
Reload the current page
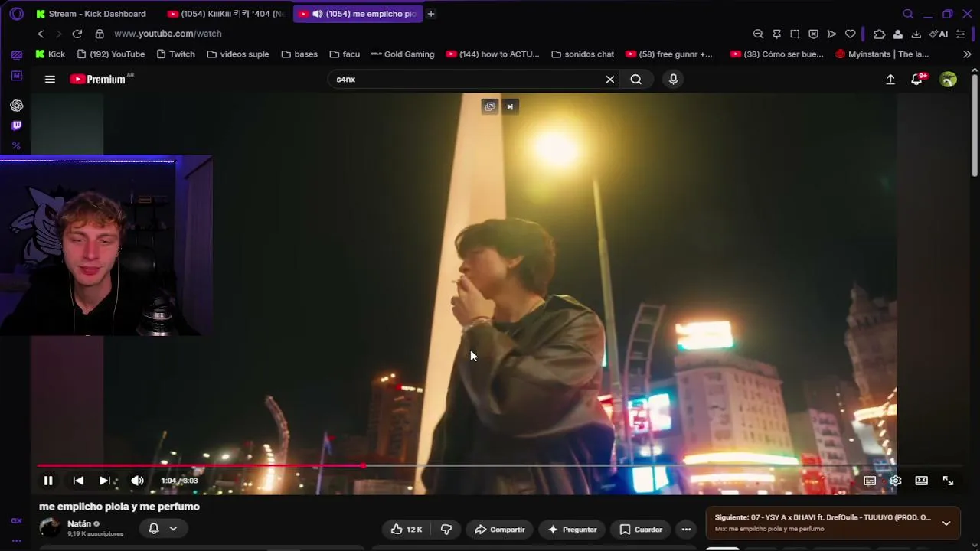pyautogui.click(x=77, y=34)
